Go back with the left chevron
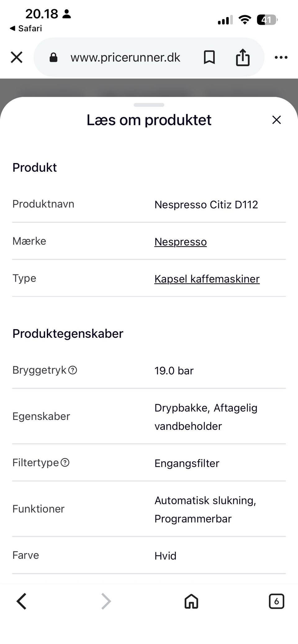 pyautogui.click(x=21, y=602)
